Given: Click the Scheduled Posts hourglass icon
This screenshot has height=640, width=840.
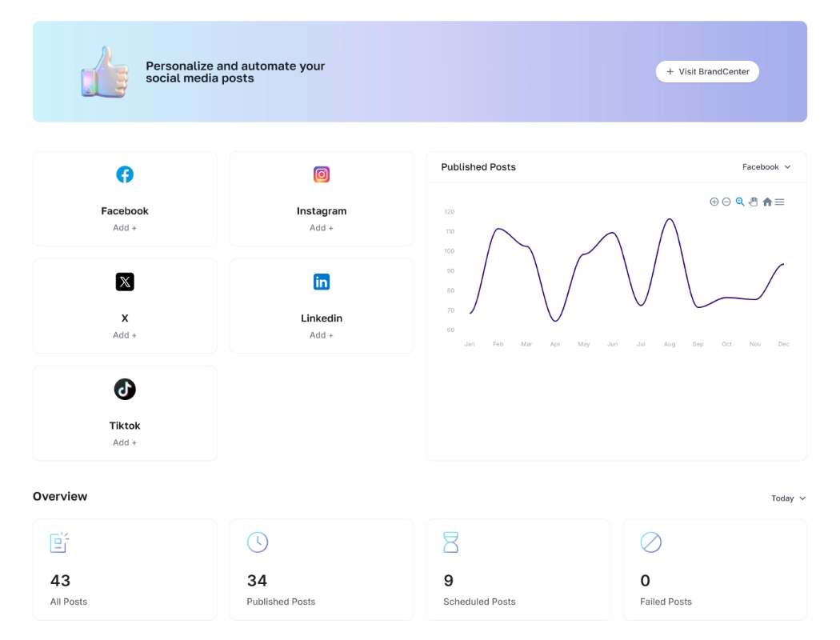Looking at the screenshot, I should [x=451, y=542].
